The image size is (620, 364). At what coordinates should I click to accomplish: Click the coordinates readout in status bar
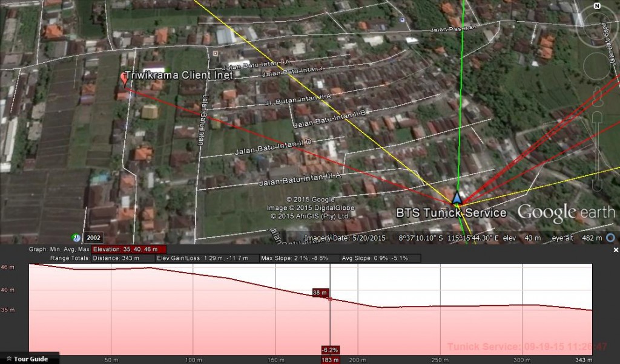pyautogui.click(x=449, y=238)
